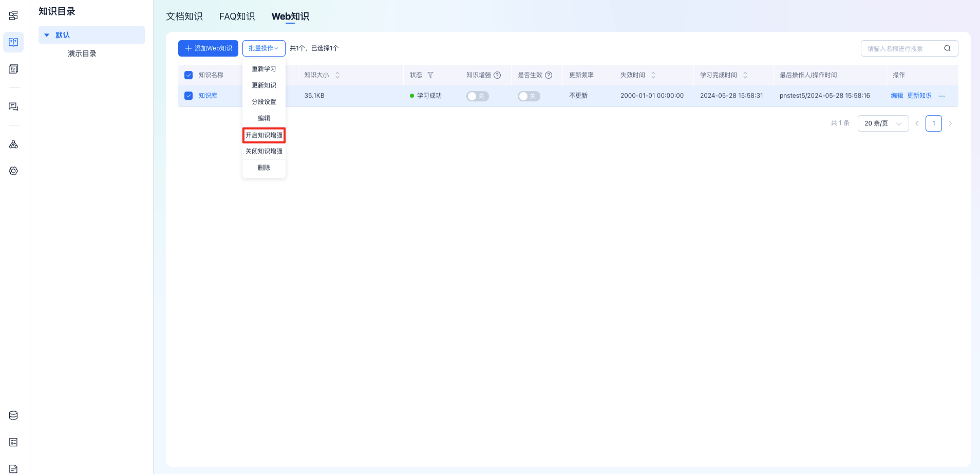
Task: Click the pnstest5/2024-05-28 15:58:16 operator cell
Action: [x=825, y=96]
